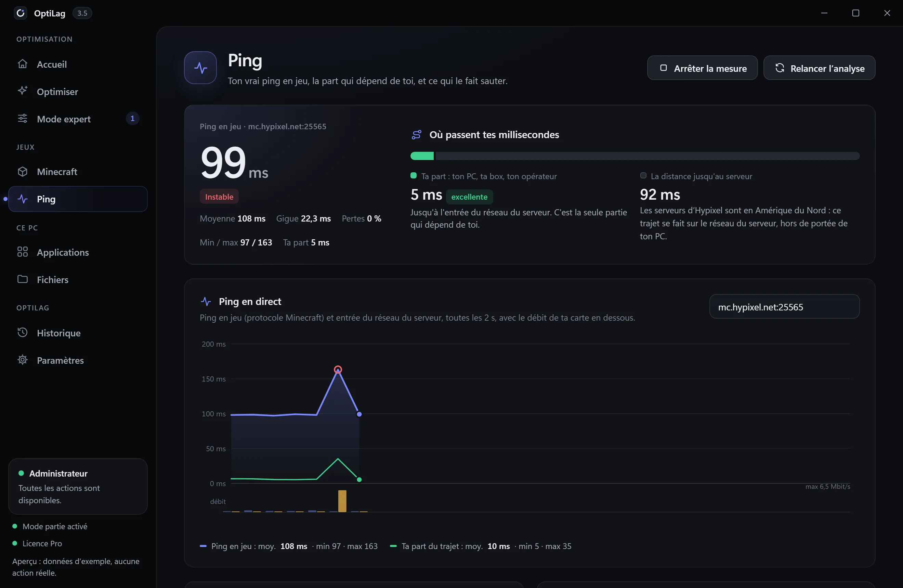Click the red peak marker on the ping graph
Viewport: 903px width, 588px height.
click(338, 369)
